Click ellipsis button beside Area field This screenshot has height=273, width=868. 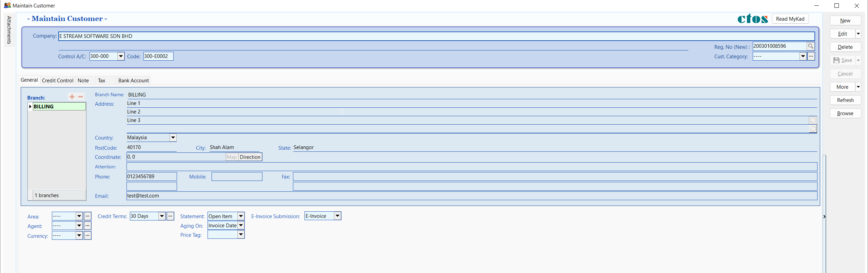pos(87,216)
